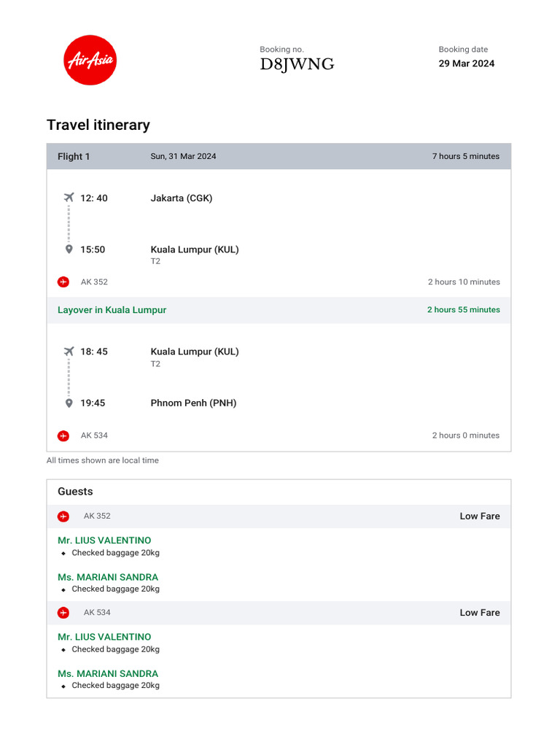
Task: Click Phnom Penh (PNH) destination
Action: point(193,403)
